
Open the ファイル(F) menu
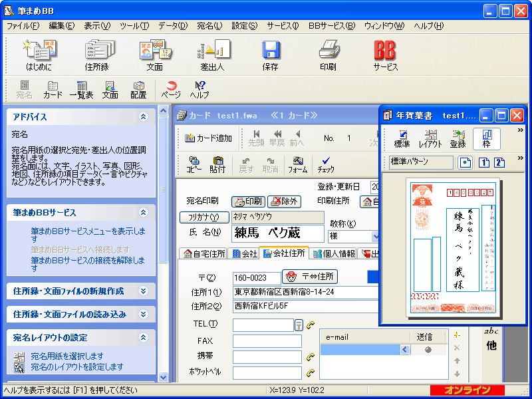23,26
